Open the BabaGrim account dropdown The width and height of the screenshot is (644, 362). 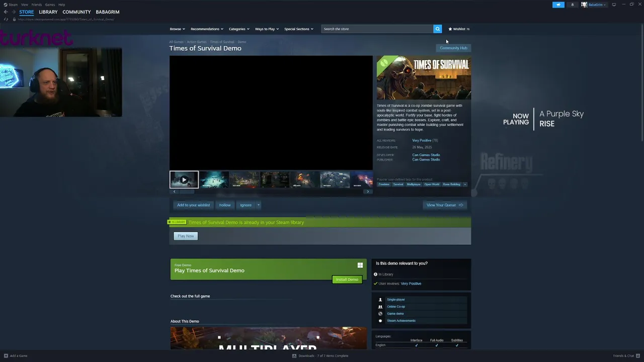click(597, 5)
